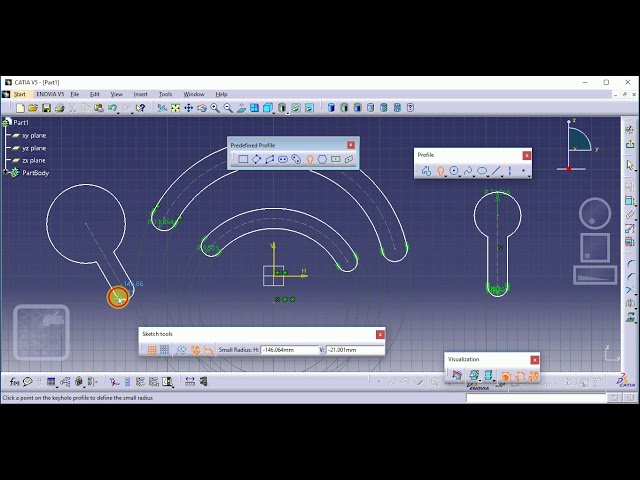Toggle Construction/Standard Element mode
640x480 pixels.
point(181,350)
